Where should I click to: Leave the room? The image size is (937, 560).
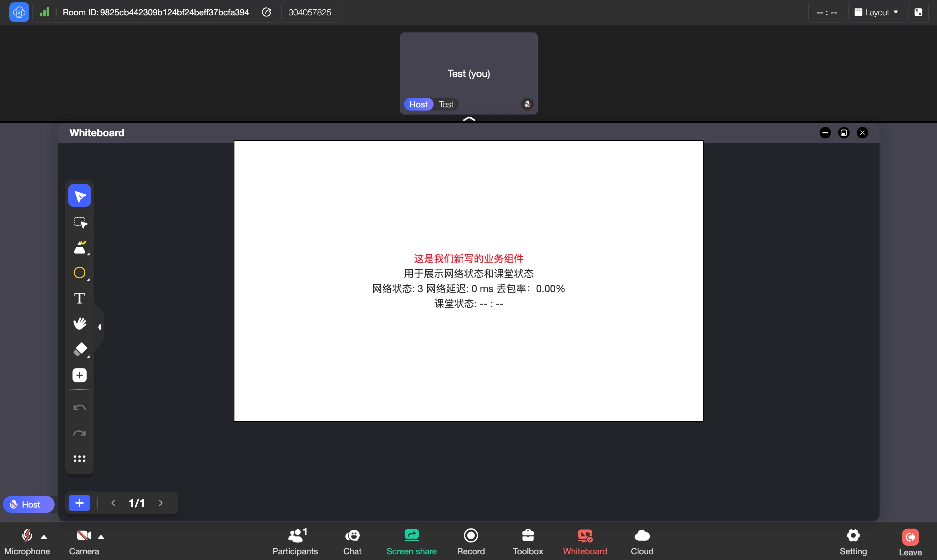(910, 542)
